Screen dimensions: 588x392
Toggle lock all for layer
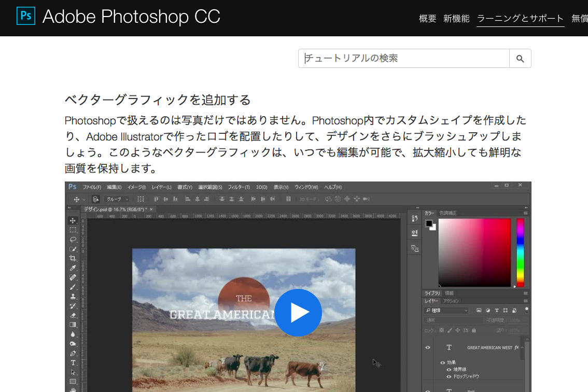pos(473,330)
